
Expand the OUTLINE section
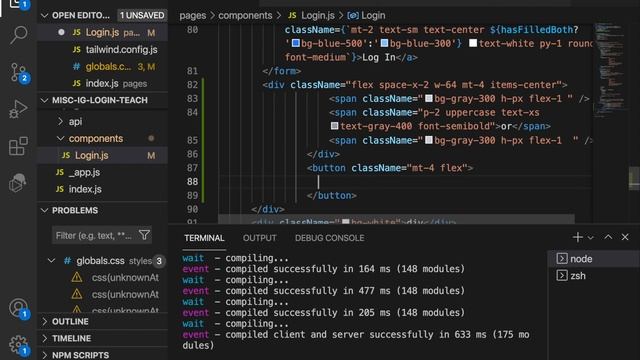(44, 322)
